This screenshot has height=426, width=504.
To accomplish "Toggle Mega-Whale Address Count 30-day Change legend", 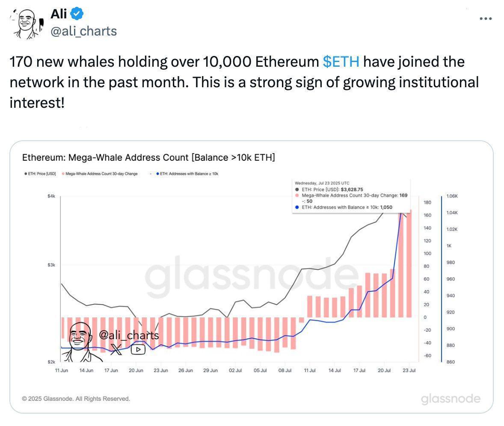I will click(x=100, y=174).
